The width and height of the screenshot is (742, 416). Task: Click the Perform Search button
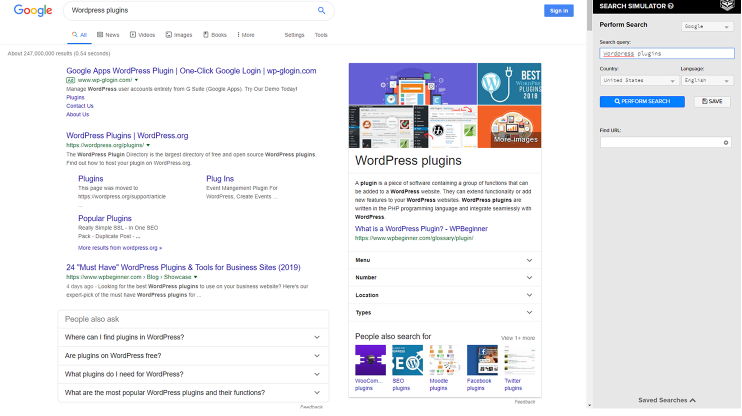click(x=642, y=102)
